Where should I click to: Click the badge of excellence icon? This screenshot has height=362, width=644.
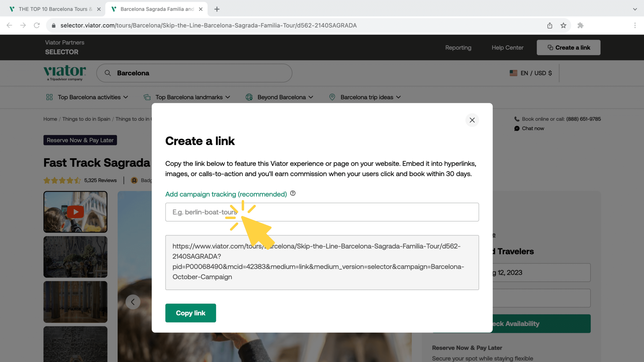[x=134, y=180]
